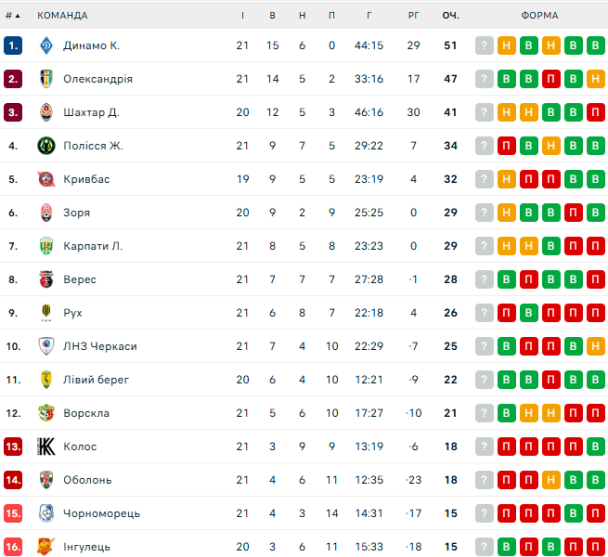Click the Полісся Ж. club emblem

45,146
